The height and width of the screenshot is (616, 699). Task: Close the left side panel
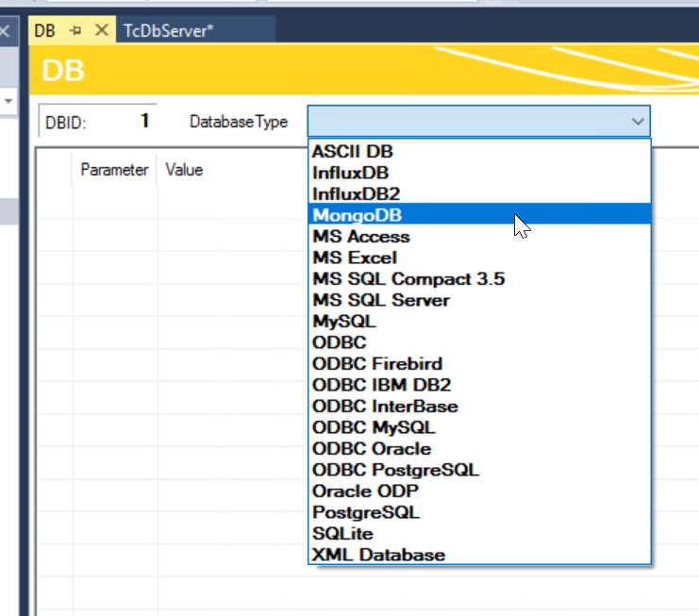click(5, 31)
